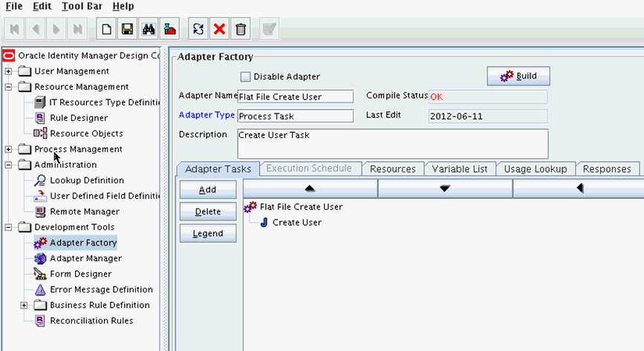The width and height of the screenshot is (644, 351).
Task: Click gears icon beside Flat File Create User
Action: coord(250,207)
